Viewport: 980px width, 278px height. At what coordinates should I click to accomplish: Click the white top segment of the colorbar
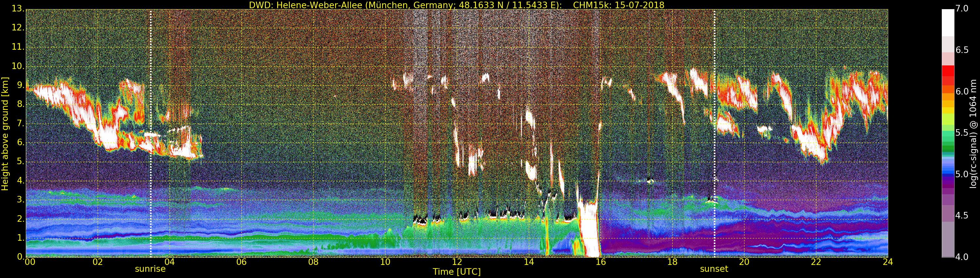(948, 23)
